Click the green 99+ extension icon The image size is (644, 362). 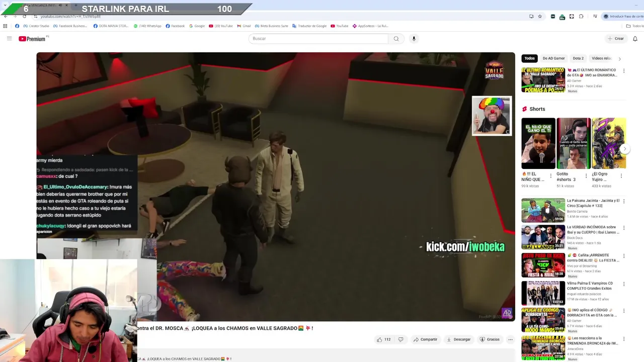pos(562,17)
